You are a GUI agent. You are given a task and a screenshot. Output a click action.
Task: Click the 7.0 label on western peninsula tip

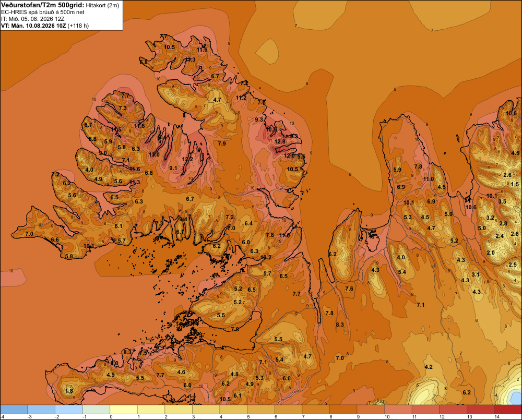point(29,234)
